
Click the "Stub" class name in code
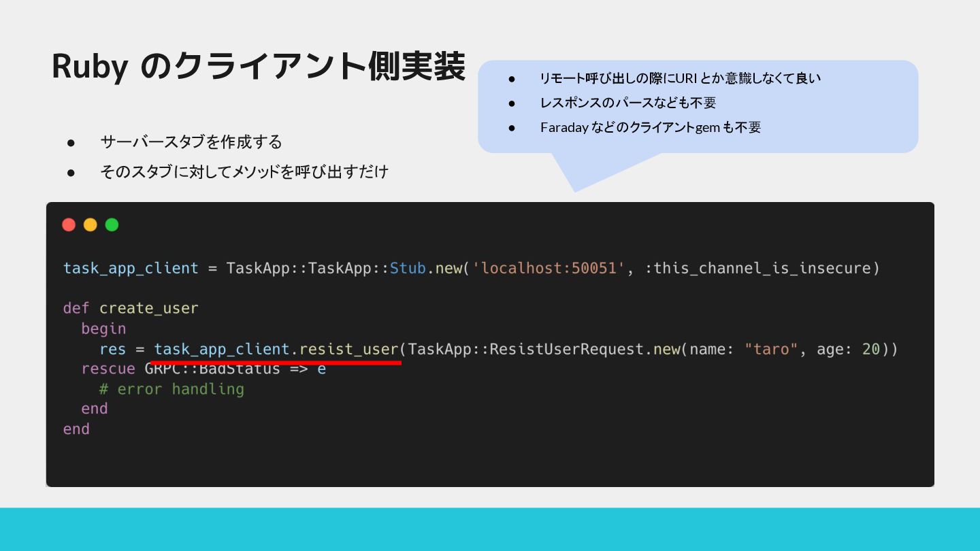point(408,268)
